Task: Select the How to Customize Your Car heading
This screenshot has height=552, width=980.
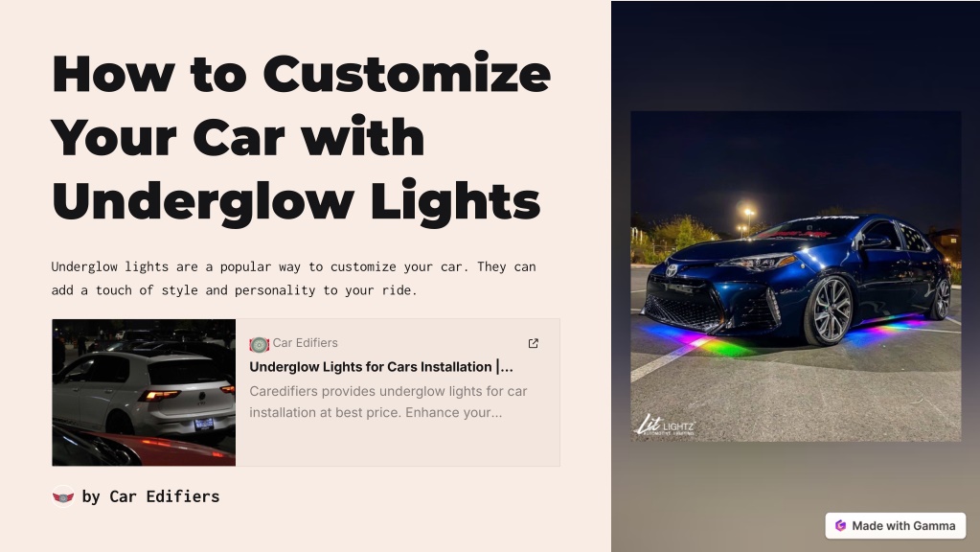Action: pyautogui.click(x=301, y=137)
